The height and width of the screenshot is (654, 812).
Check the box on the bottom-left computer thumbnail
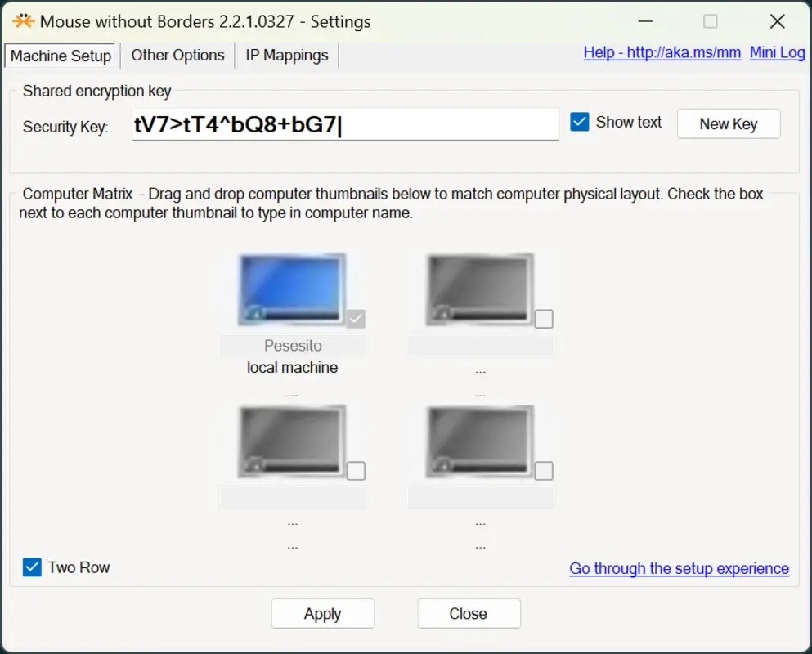(355, 470)
